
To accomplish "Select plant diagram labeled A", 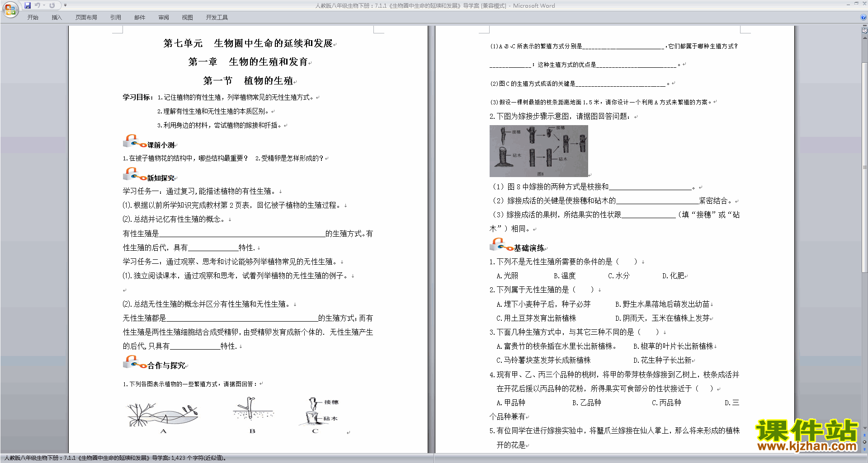I will click(163, 416).
